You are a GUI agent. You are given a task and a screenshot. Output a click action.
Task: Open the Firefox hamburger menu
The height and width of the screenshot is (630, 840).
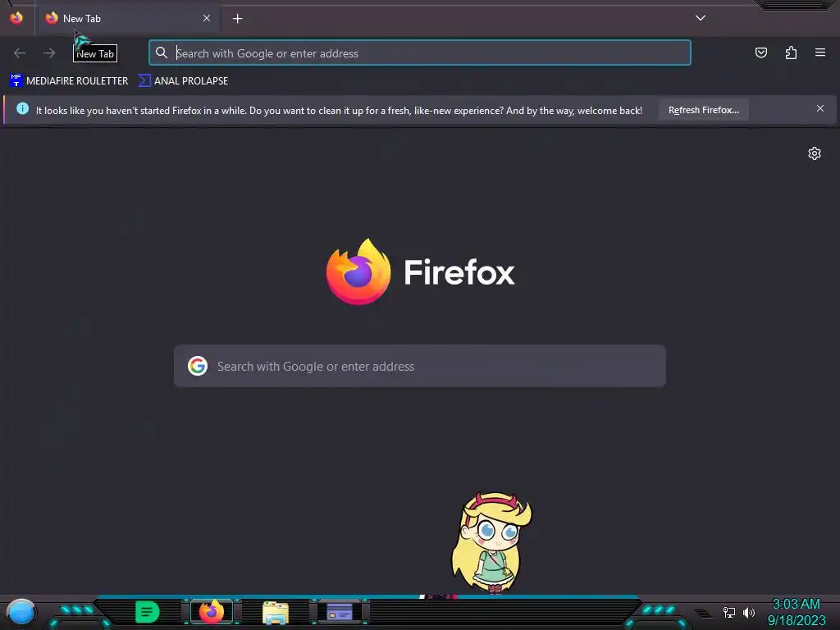(x=820, y=52)
